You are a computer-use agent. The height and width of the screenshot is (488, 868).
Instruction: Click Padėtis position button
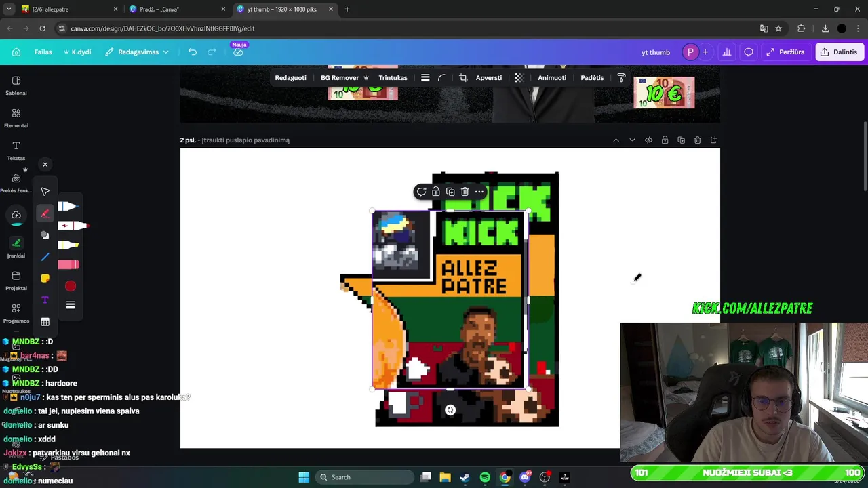[592, 78]
